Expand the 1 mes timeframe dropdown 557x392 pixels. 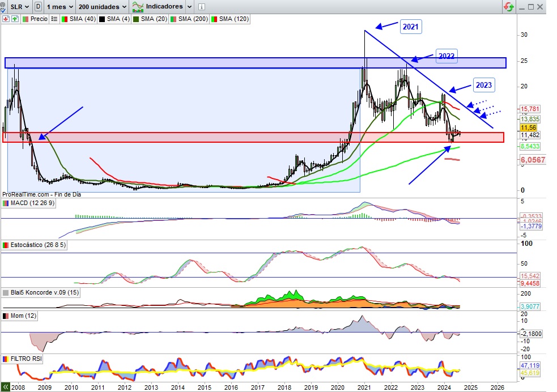click(59, 6)
